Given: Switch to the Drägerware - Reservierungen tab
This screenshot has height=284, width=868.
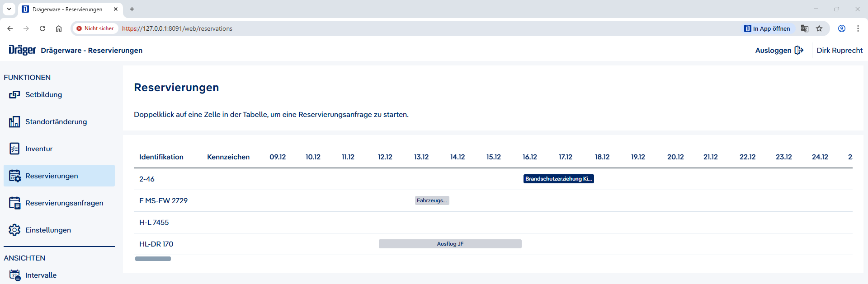Looking at the screenshot, I should coord(67,9).
